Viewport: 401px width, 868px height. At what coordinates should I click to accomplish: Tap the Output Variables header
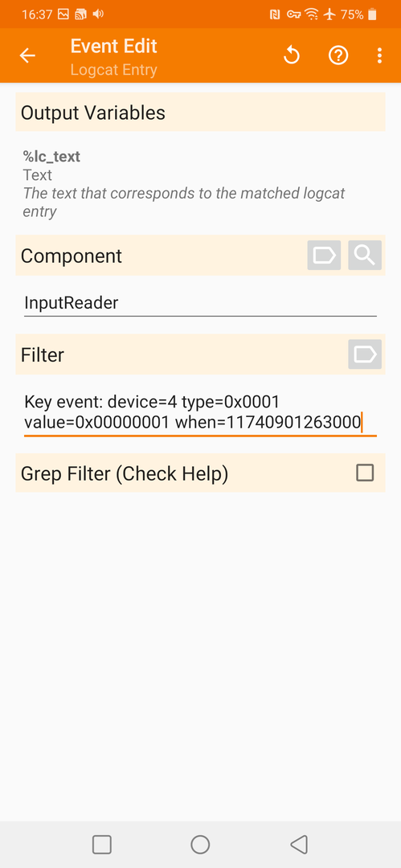pyautogui.click(x=200, y=113)
